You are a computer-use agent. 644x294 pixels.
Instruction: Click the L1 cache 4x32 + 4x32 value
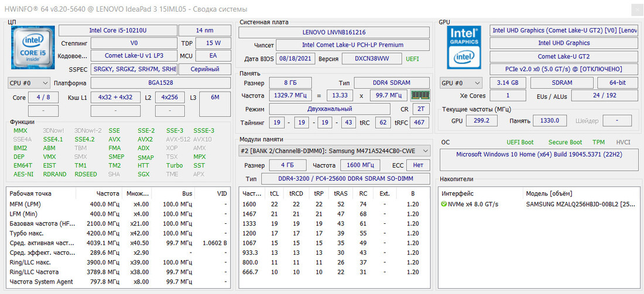pos(115,98)
